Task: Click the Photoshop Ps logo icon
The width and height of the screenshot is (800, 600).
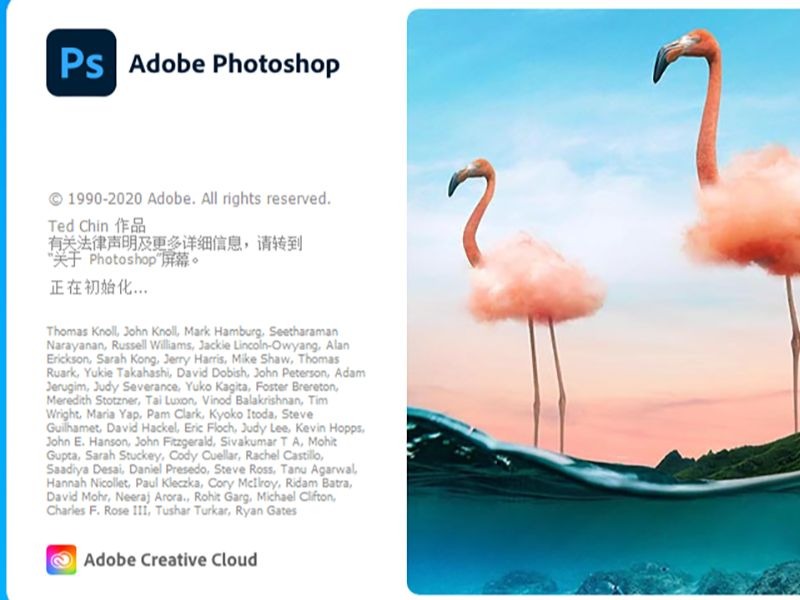Action: coord(81,62)
